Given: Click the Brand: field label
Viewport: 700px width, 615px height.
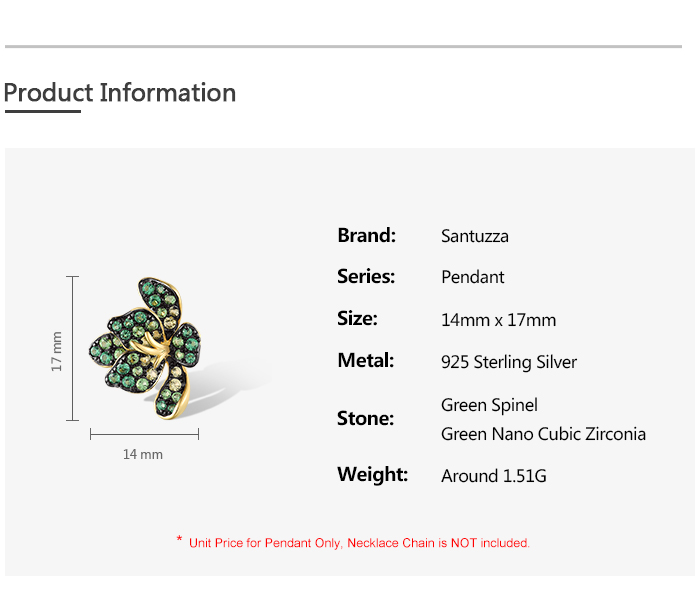Looking at the screenshot, I should click(367, 236).
